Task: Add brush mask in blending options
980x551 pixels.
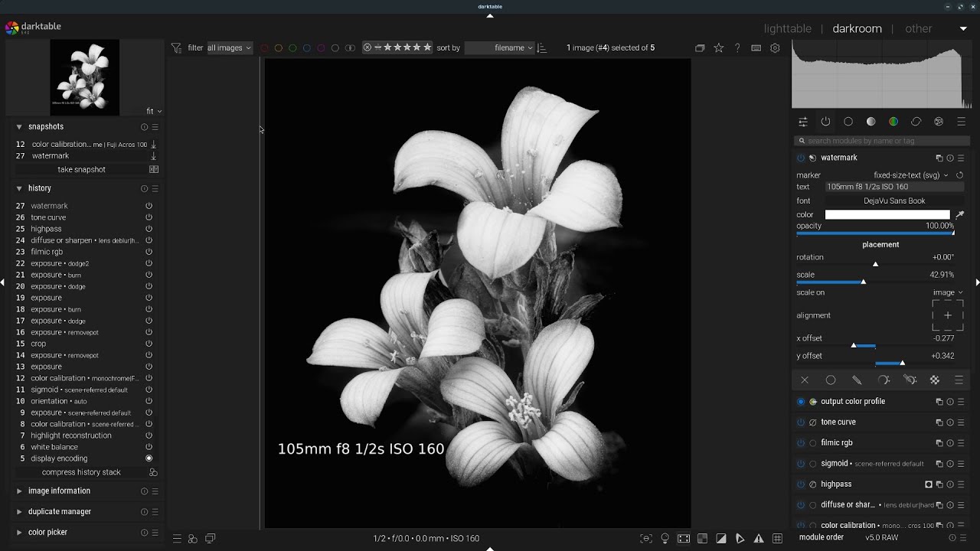Action: click(x=857, y=380)
